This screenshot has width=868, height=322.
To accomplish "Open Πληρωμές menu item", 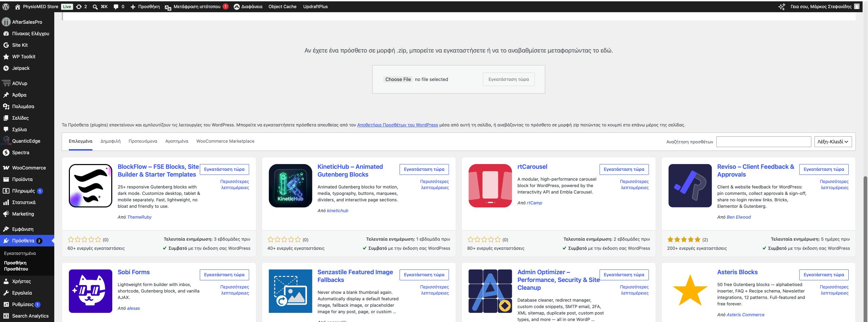I will (27, 191).
